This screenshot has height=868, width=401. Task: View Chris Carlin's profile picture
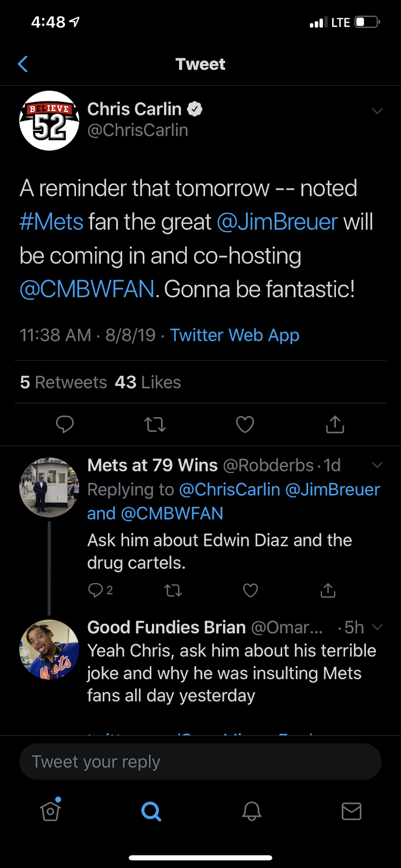pyautogui.click(x=49, y=120)
